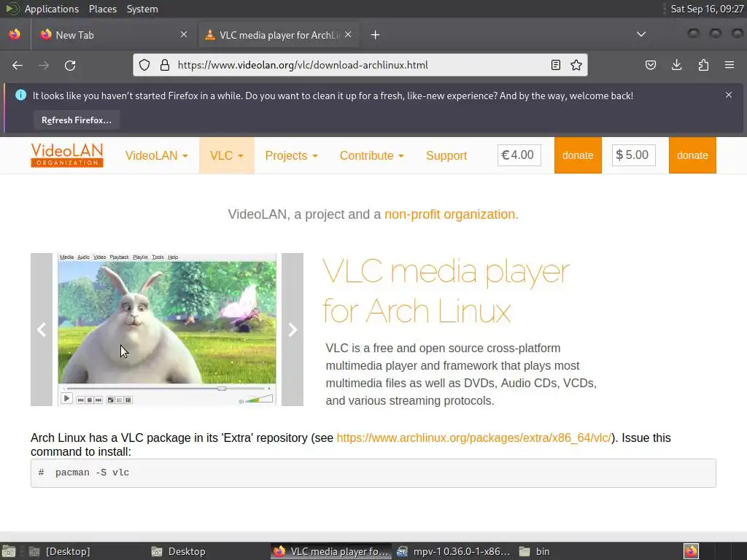Click the clock in top panel
This screenshot has width=747, height=560.
pos(707,9)
